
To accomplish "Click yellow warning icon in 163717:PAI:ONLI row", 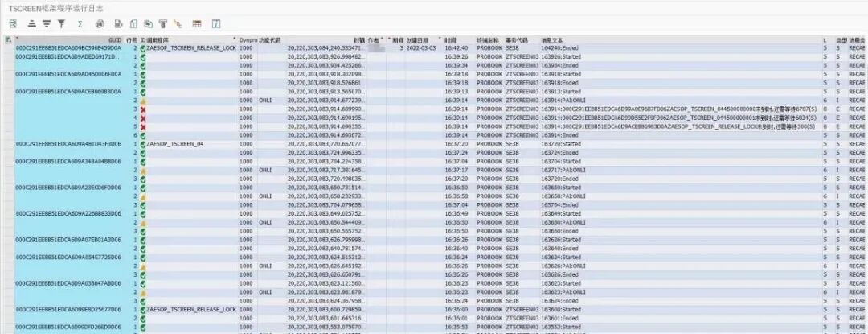I will [x=143, y=170].
